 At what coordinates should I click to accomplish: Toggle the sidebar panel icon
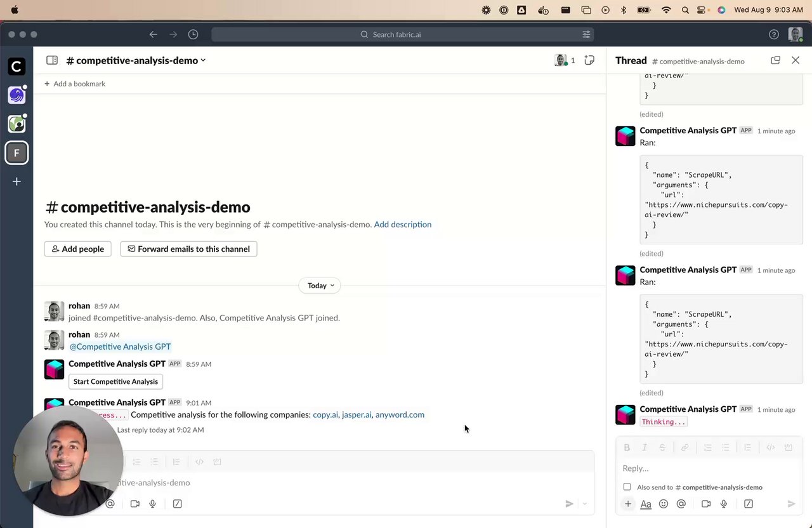(52, 60)
